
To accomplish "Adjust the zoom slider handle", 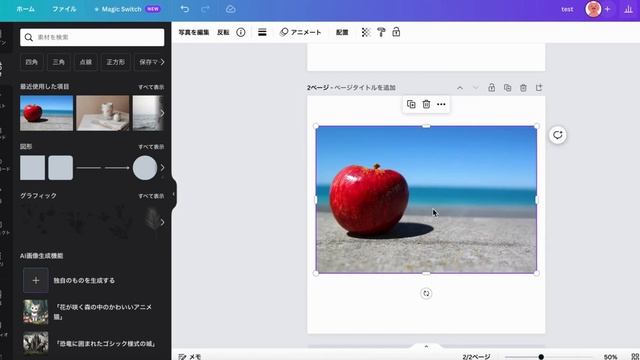I will (541, 357).
